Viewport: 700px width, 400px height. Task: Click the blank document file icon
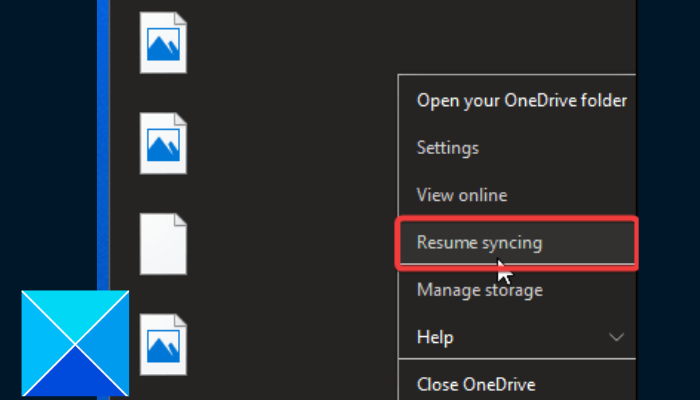point(163,243)
